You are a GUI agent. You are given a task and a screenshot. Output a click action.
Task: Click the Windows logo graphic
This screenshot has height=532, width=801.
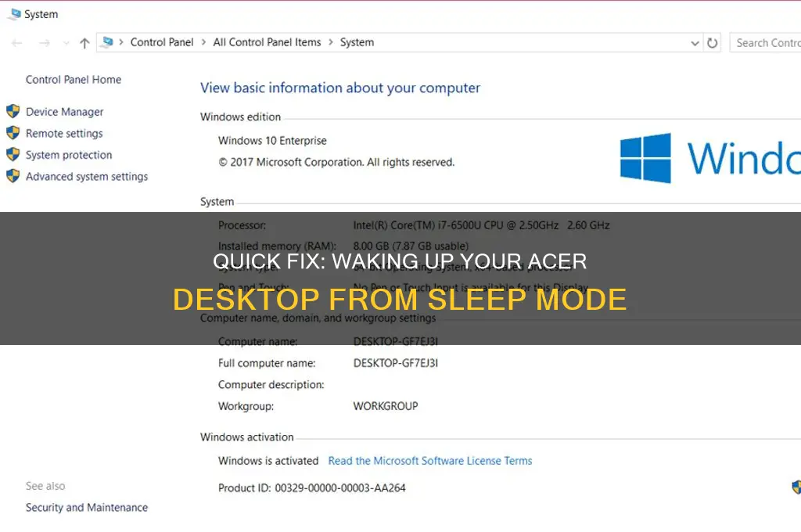click(x=645, y=158)
